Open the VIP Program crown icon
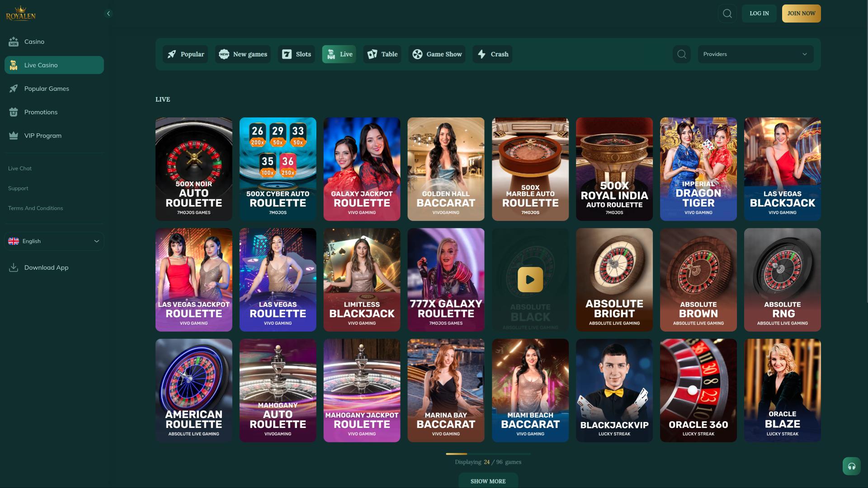This screenshot has height=488, width=868. point(14,136)
